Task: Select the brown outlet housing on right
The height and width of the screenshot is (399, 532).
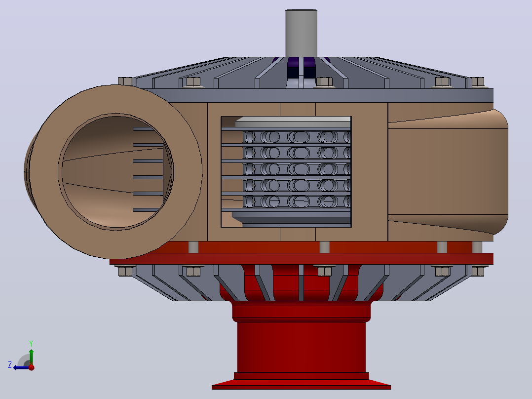Action: pos(448,171)
